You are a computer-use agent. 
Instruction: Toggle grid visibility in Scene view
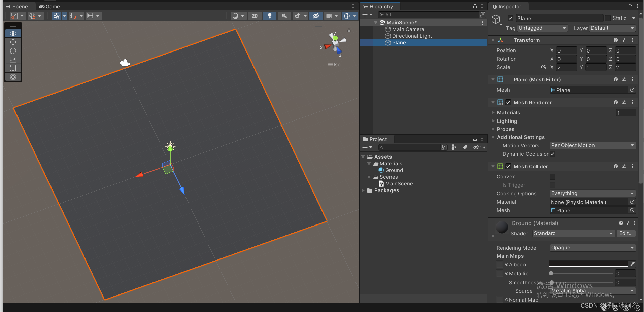[56, 16]
